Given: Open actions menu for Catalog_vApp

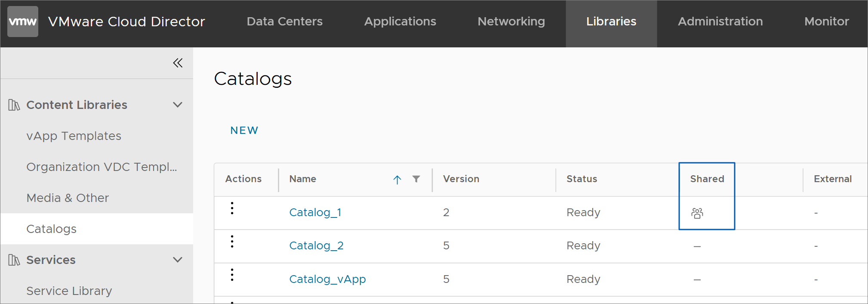Looking at the screenshot, I should (232, 275).
